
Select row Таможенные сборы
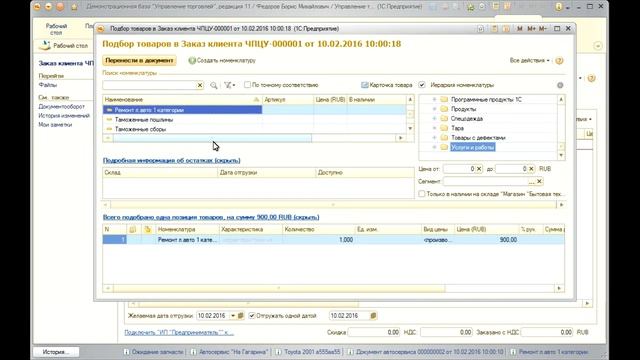click(x=254, y=129)
